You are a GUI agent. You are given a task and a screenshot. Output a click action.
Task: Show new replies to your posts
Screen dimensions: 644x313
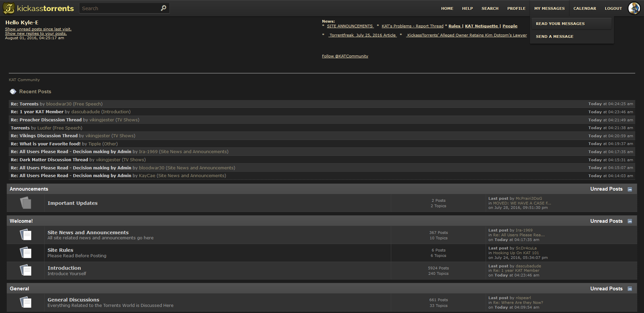point(36,33)
